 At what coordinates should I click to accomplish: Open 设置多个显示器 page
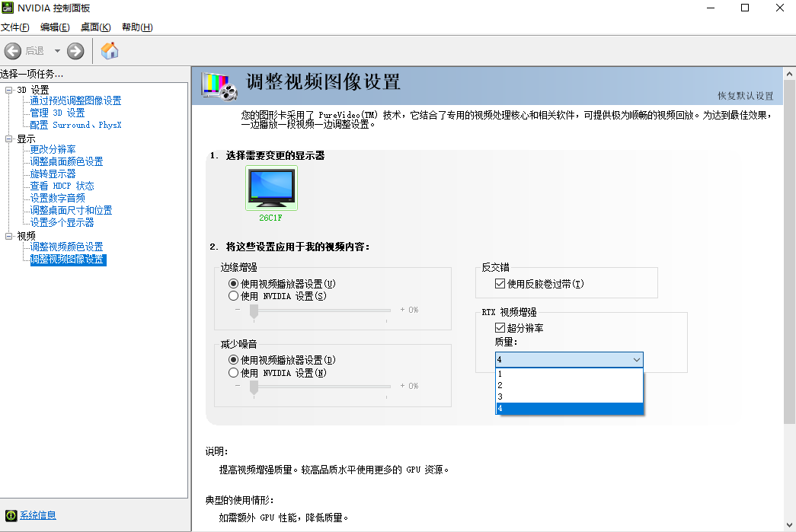(x=62, y=223)
